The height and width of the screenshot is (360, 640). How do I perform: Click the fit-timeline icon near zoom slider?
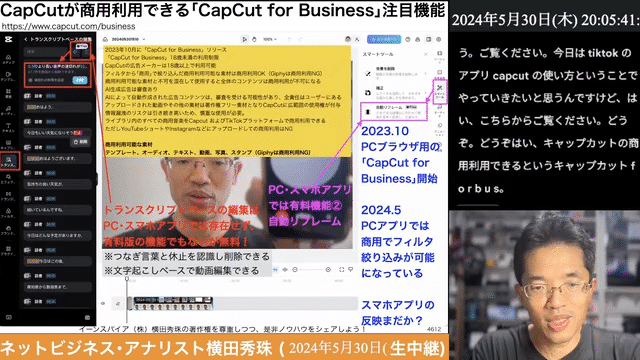[x=341, y=269]
